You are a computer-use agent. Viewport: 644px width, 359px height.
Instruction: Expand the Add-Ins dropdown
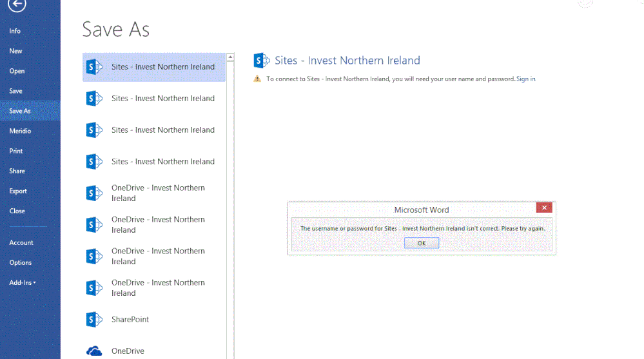(23, 282)
